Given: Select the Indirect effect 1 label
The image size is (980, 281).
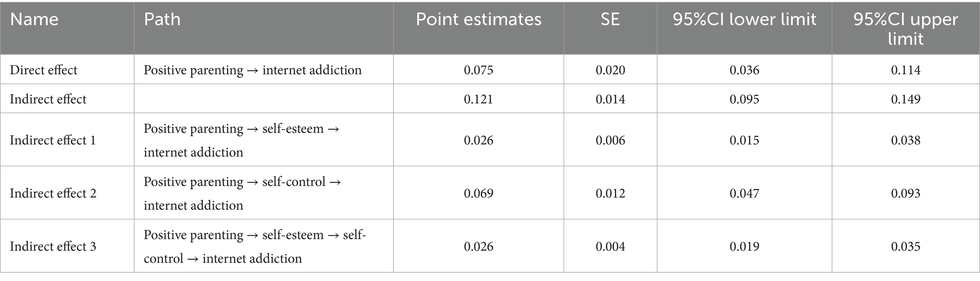Looking at the screenshot, I should [53, 140].
